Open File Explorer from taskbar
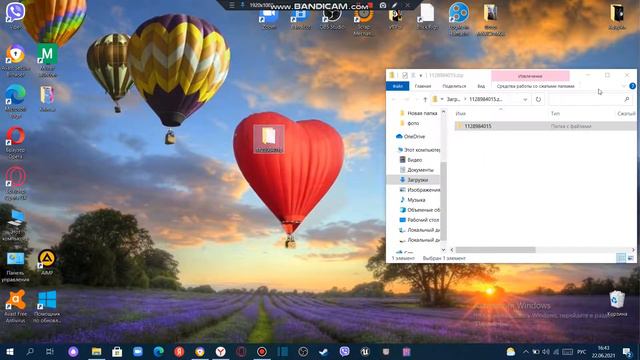This screenshot has width=640, height=360. [96, 351]
